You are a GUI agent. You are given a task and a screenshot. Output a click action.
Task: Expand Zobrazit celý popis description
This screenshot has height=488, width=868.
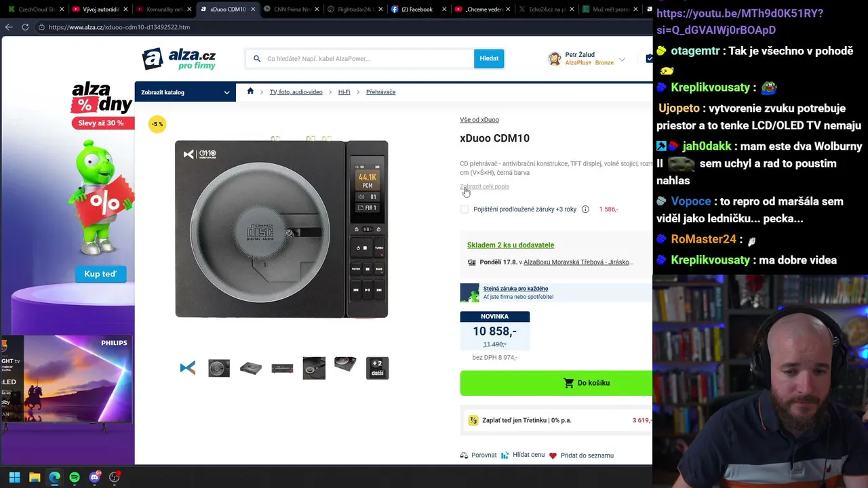click(484, 186)
